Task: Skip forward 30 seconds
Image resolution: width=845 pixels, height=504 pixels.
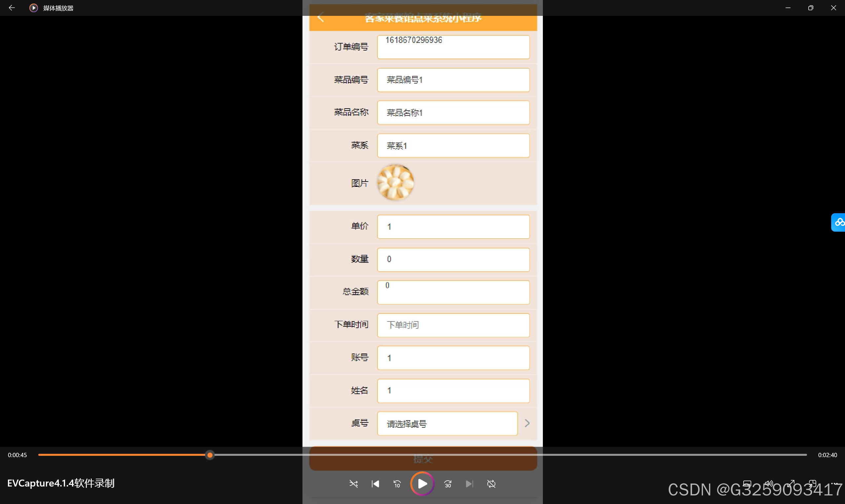Action: pyautogui.click(x=447, y=484)
